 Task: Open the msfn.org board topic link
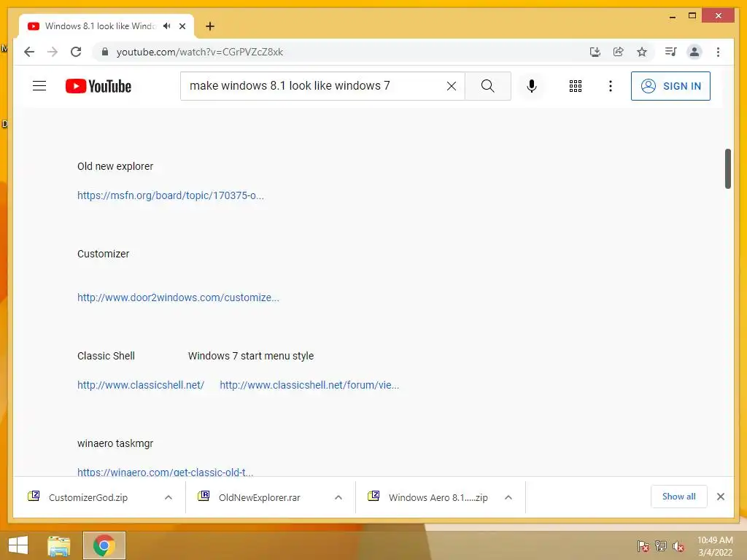171,195
